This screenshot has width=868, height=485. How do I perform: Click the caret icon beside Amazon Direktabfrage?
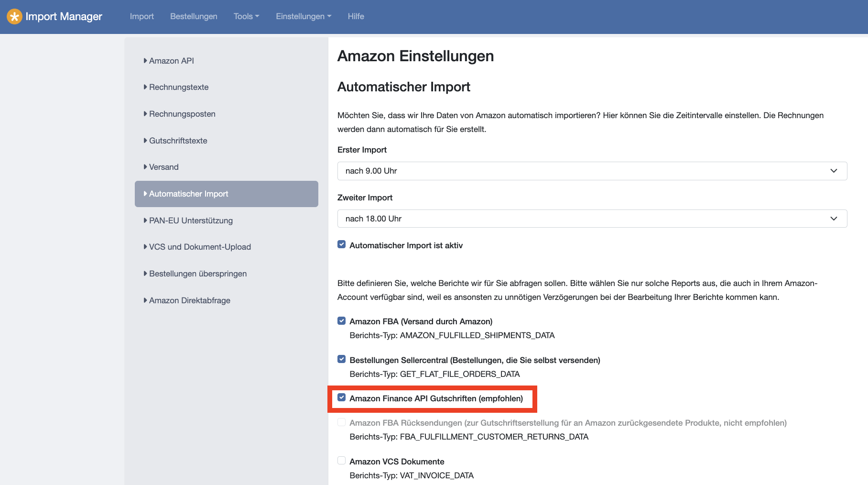(x=145, y=300)
